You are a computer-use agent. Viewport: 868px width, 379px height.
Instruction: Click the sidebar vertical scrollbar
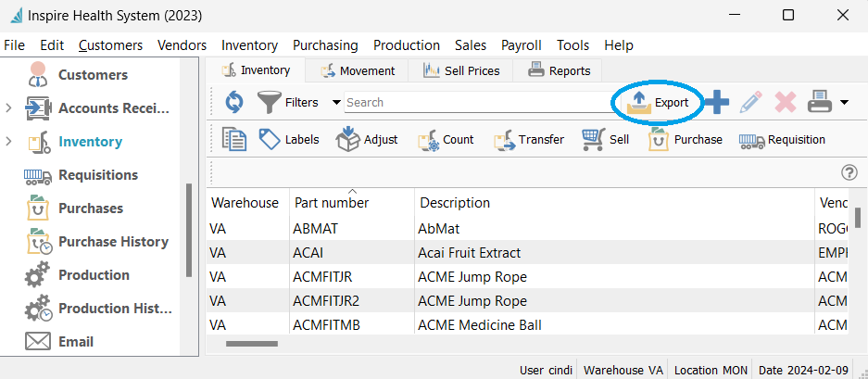click(189, 230)
